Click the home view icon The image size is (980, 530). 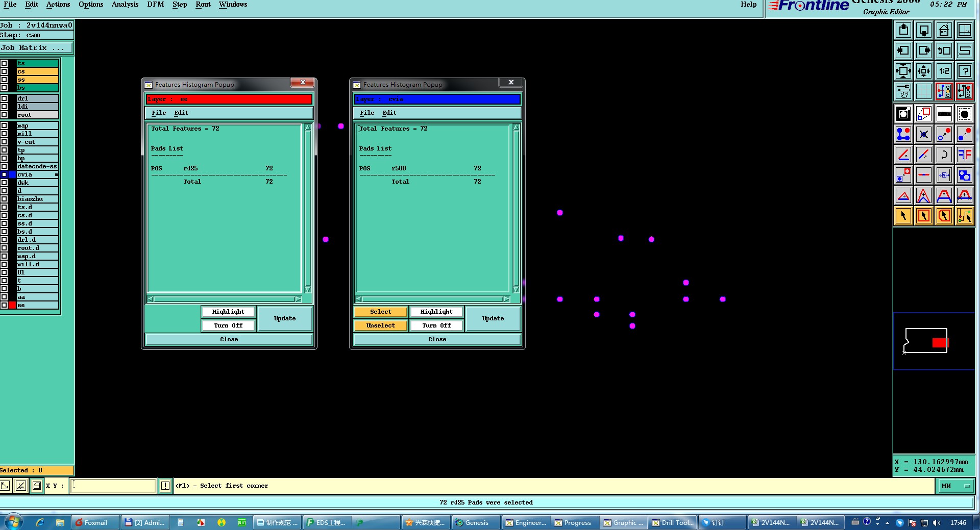[944, 30]
